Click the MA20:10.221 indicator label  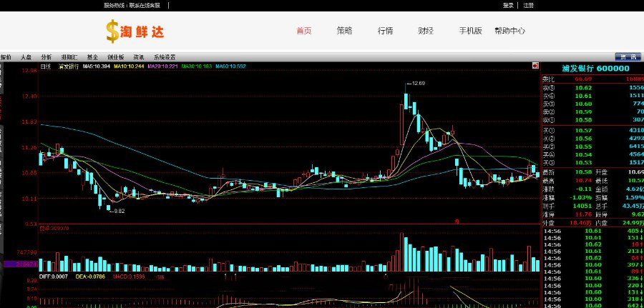[163, 66]
